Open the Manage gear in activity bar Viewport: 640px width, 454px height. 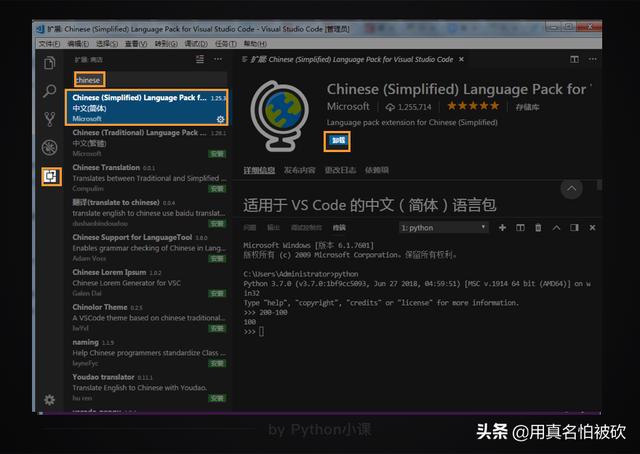pyautogui.click(x=49, y=400)
